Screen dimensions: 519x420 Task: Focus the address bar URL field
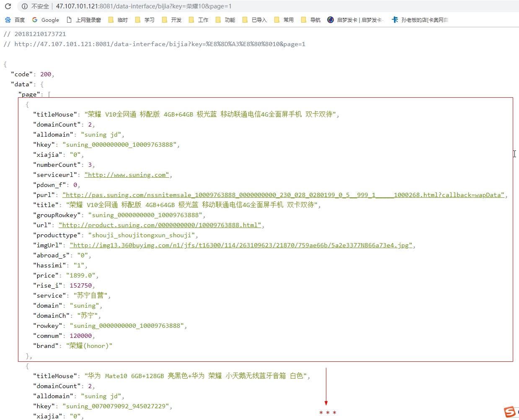[144, 6]
